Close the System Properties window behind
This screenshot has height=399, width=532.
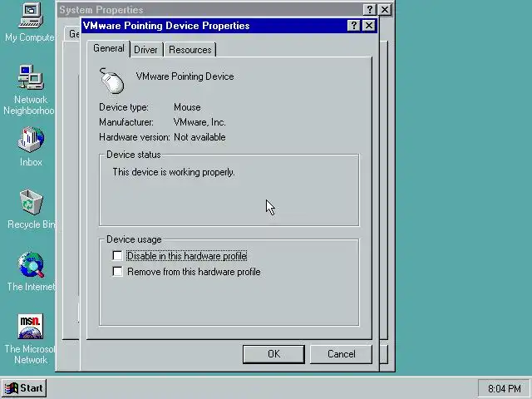point(385,9)
